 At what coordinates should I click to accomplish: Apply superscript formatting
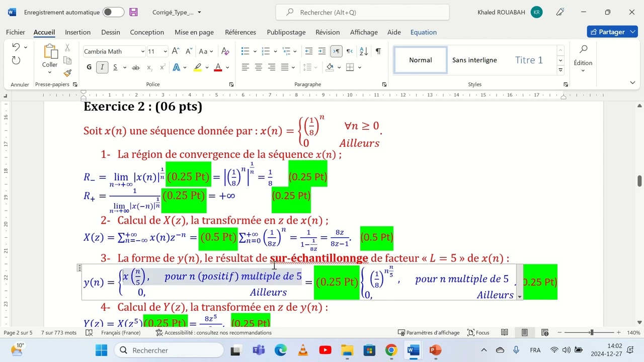pyautogui.click(x=163, y=67)
